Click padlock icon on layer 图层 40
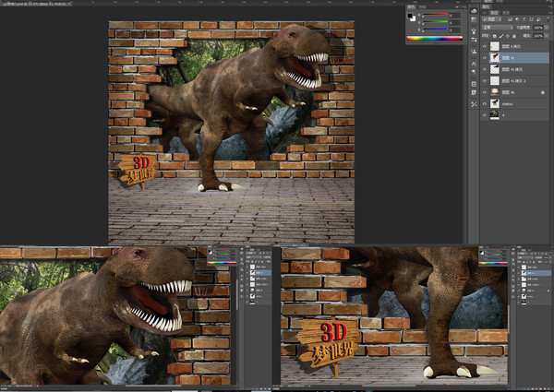The width and height of the screenshot is (554, 392). [x=543, y=92]
